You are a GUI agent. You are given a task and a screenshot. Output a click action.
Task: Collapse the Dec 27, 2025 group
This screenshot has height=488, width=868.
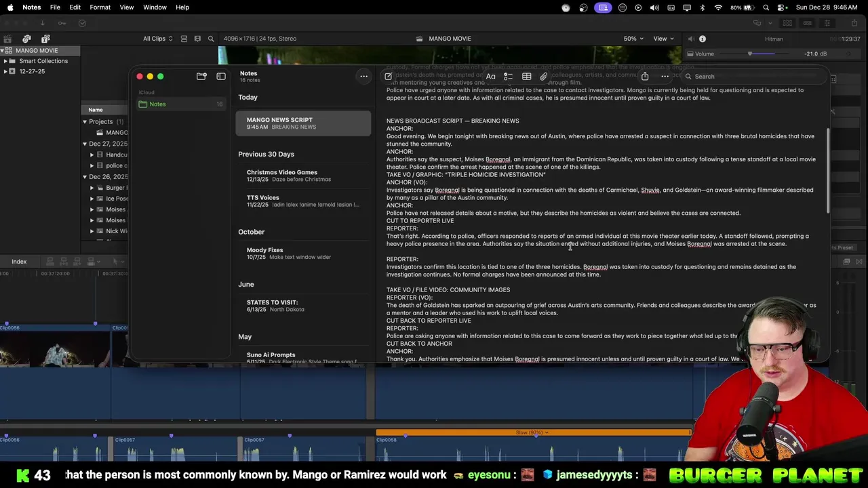pos(85,144)
